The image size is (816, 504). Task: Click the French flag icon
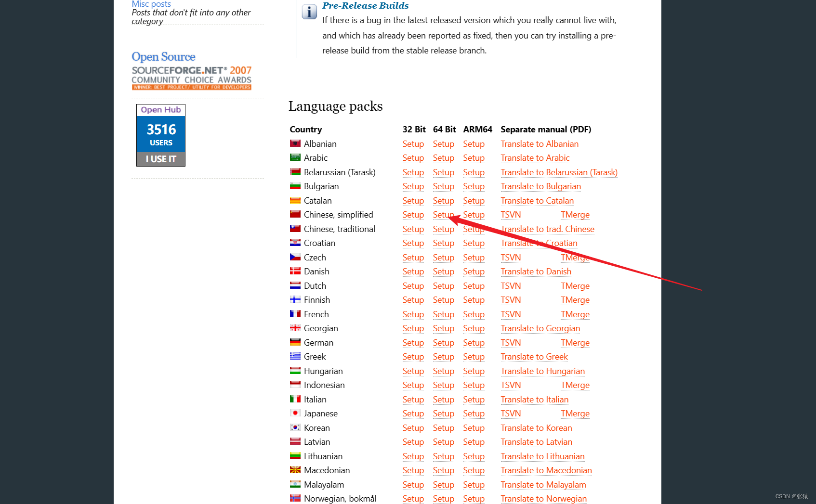(295, 314)
